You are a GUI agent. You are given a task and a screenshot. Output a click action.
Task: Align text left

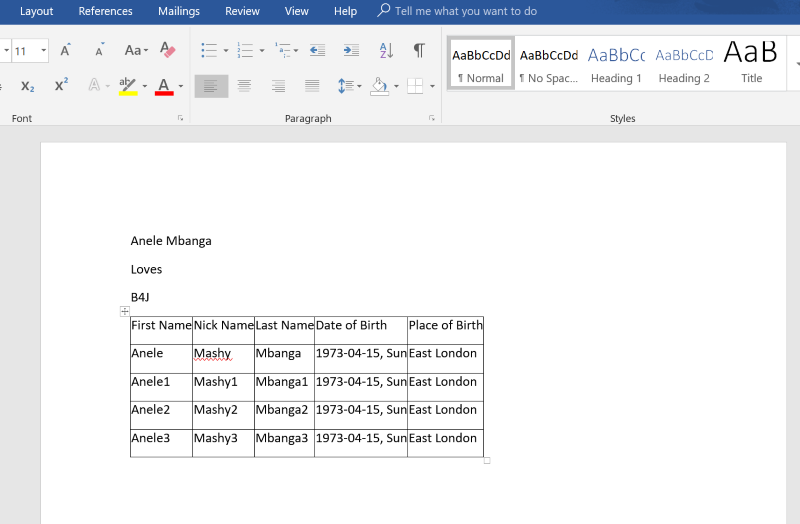[x=211, y=86]
